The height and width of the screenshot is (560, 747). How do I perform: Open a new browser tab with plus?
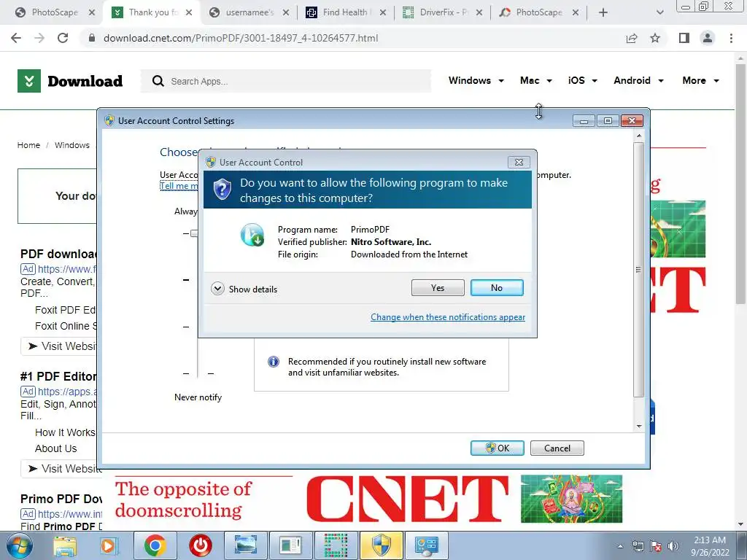click(x=603, y=12)
